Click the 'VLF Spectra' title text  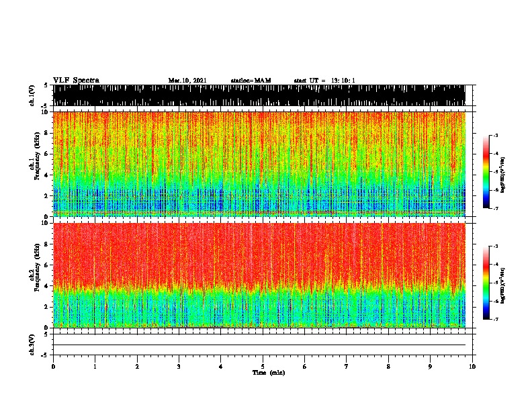point(76,81)
